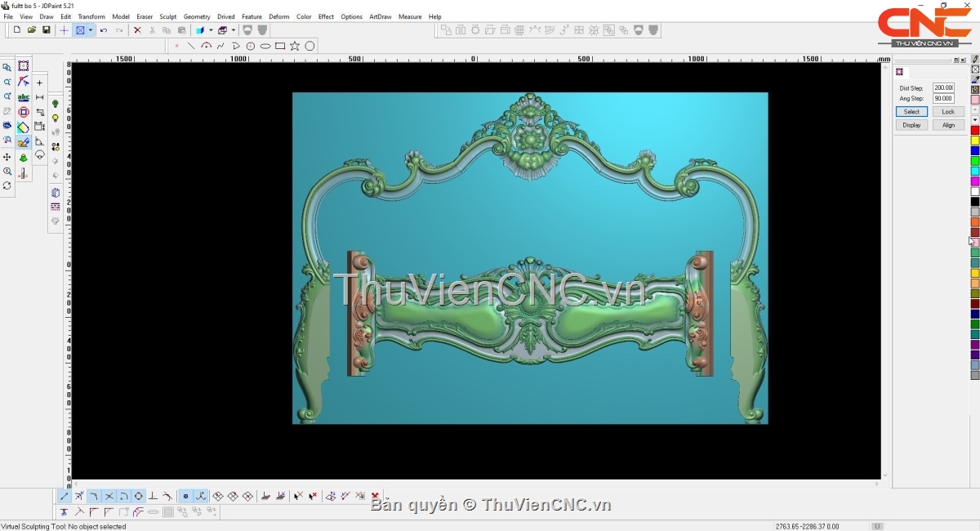This screenshot has height=531, width=980.
Task: Select the abc text tool
Action: 23,97
